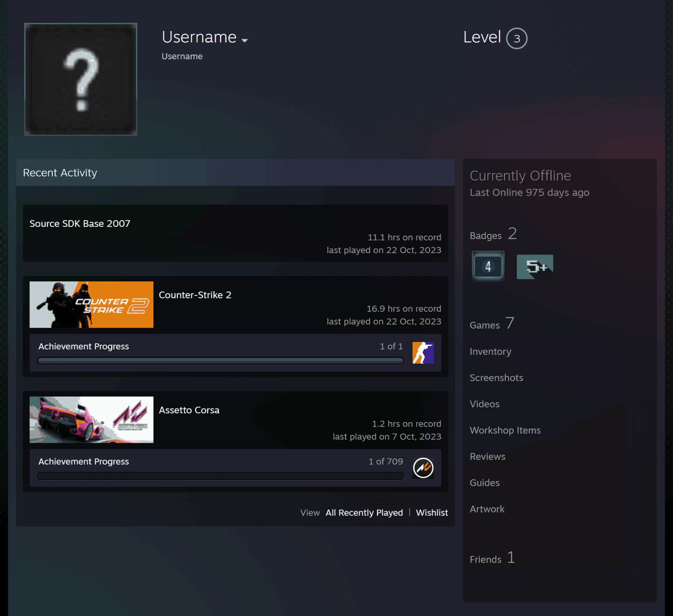Click 'last played on 7 Oct, 2023'
This screenshot has width=673, height=616.
click(x=387, y=436)
